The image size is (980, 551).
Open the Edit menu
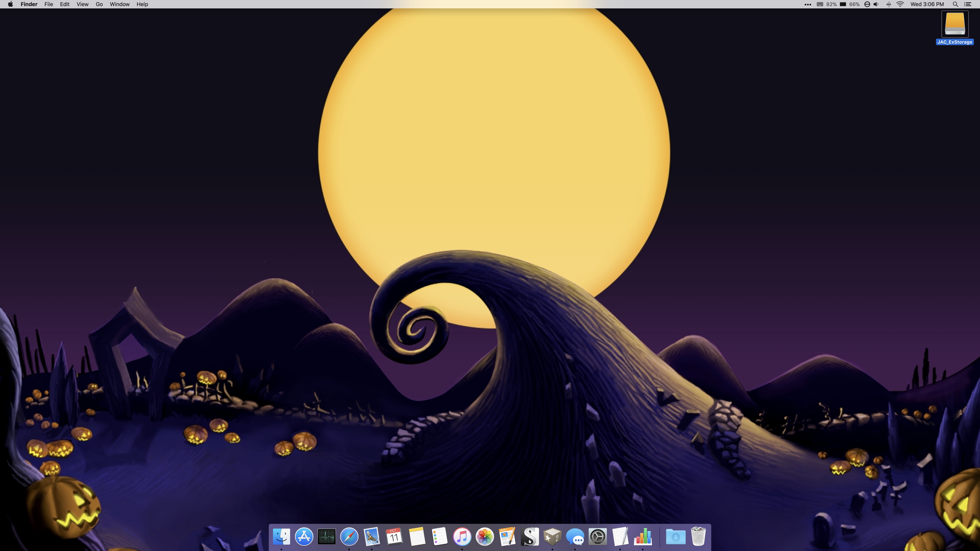65,4
